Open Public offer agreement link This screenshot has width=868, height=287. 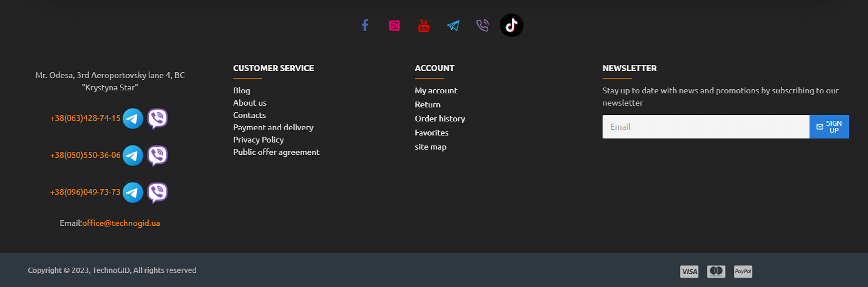coord(276,152)
